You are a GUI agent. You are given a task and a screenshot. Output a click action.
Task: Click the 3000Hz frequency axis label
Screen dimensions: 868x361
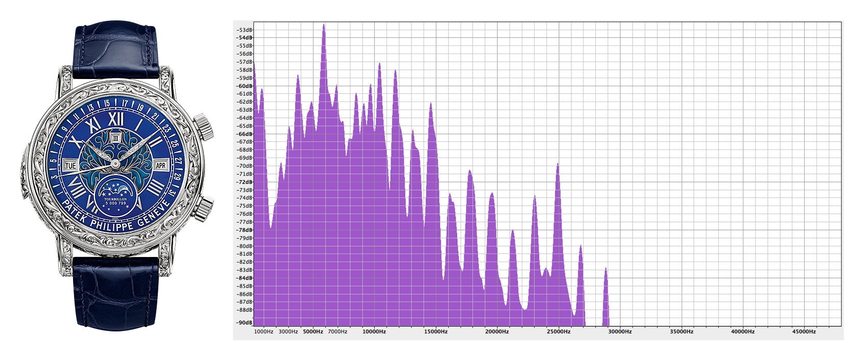[x=288, y=331]
